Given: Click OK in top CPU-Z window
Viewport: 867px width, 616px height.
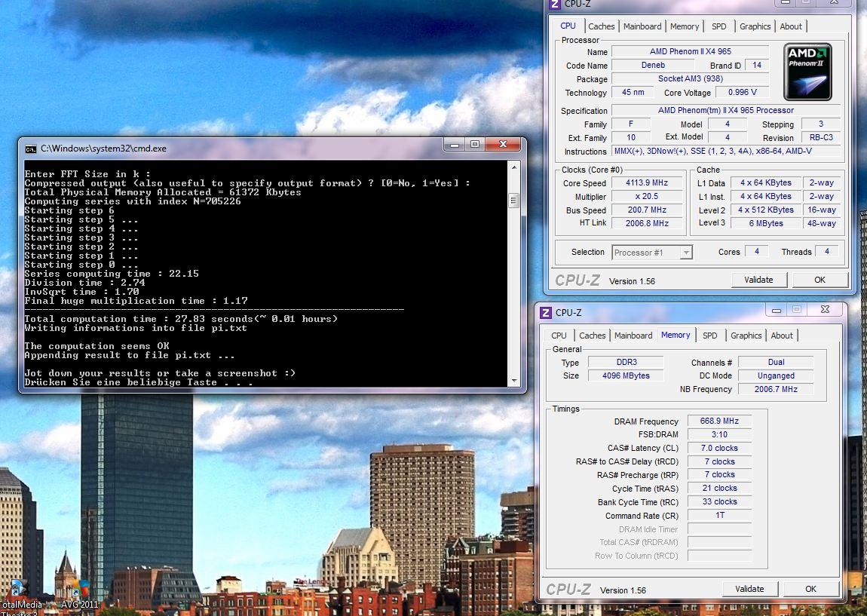Looking at the screenshot, I should click(820, 280).
